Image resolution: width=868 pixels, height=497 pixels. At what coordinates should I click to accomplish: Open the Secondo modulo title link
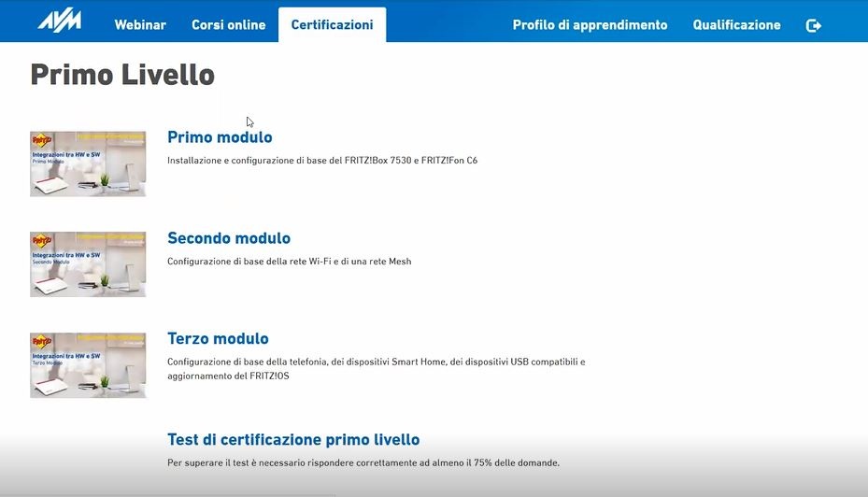click(x=229, y=238)
